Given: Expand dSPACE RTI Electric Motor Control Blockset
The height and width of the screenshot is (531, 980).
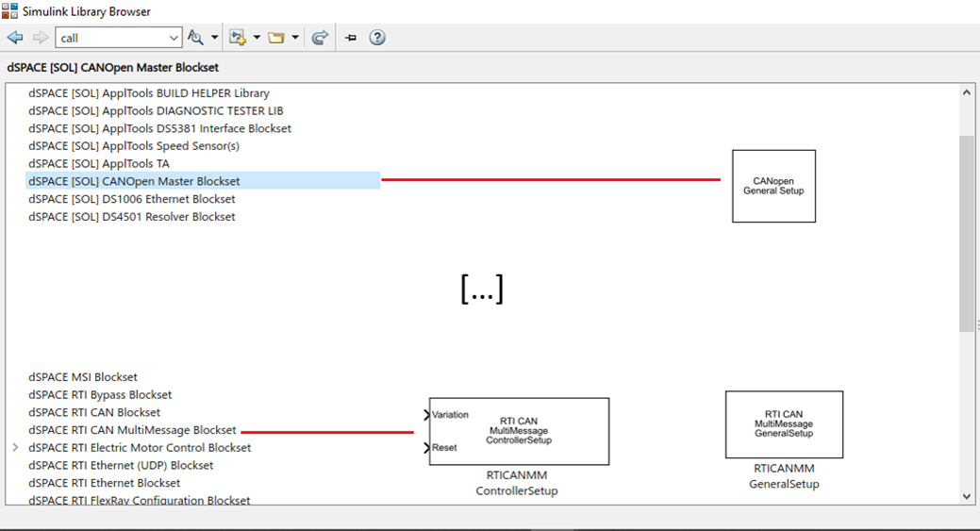Looking at the screenshot, I should coord(15,447).
